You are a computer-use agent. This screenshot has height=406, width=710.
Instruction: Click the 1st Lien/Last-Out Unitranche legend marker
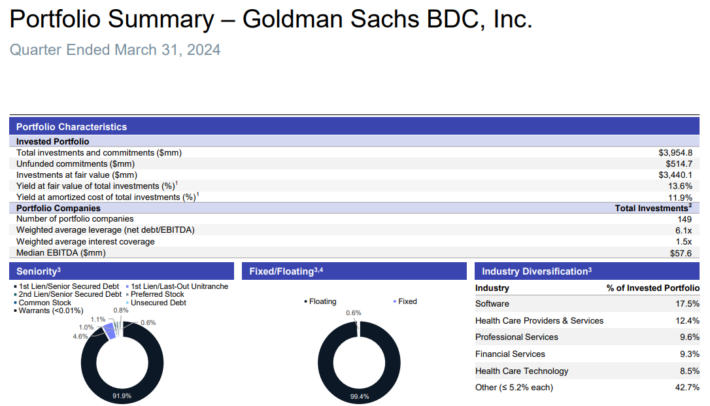[128, 287]
